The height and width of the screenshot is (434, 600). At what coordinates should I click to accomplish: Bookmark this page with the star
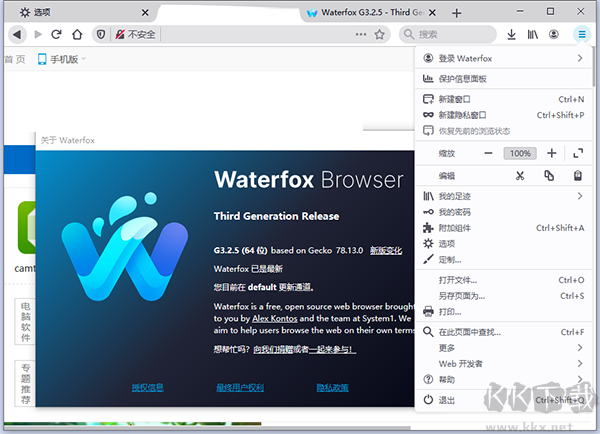pyautogui.click(x=380, y=34)
